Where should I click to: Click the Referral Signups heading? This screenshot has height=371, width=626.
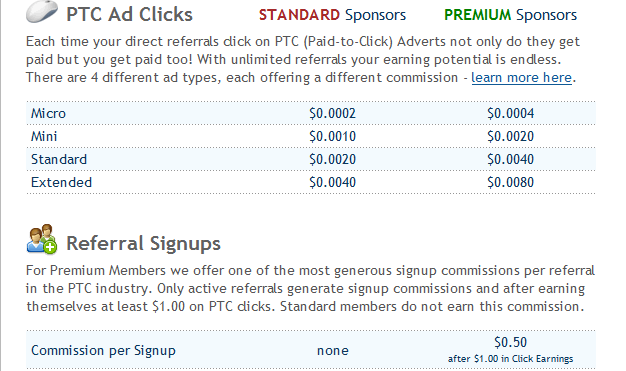coord(143,243)
